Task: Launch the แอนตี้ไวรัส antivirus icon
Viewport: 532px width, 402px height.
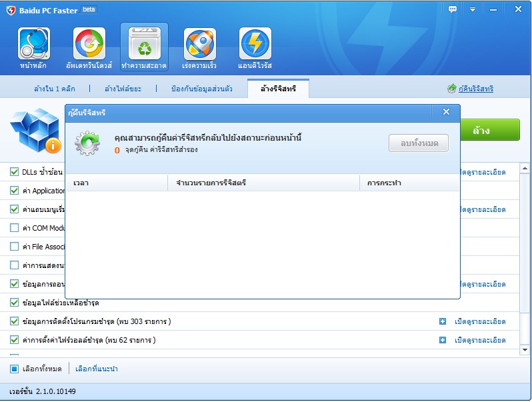Action: 255,45
